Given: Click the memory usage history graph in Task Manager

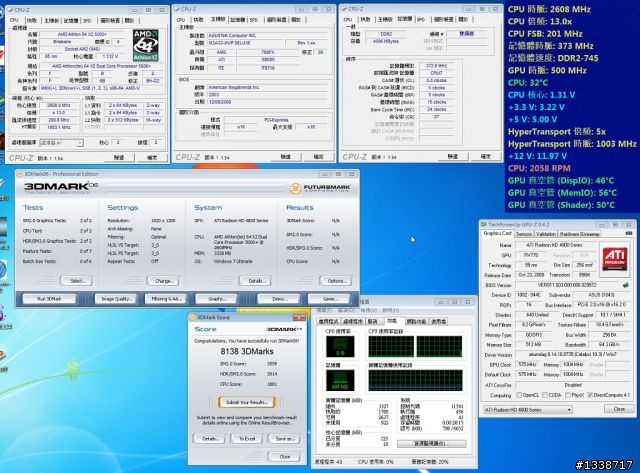Looking at the screenshot, I should click(415, 380).
